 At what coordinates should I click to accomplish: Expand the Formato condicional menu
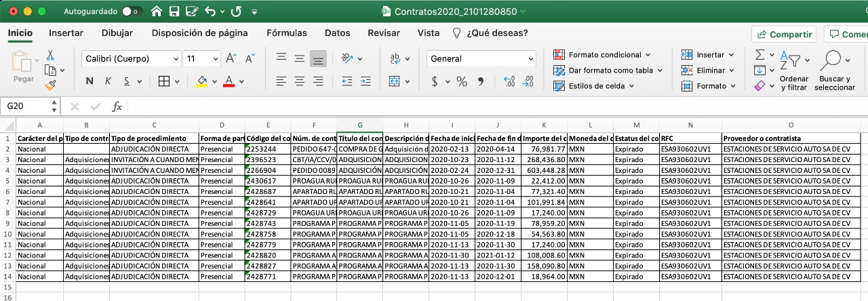click(602, 55)
